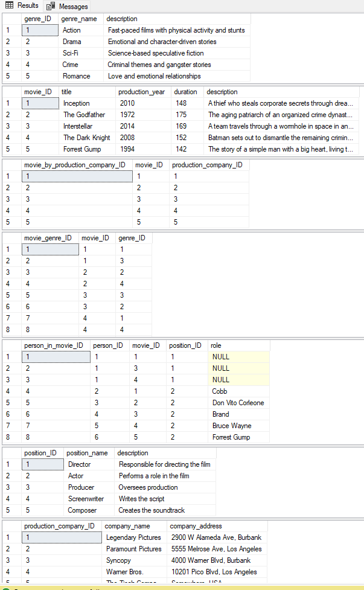Click the person_ID column header
Viewport: 364px width, 590px height.
pos(109,345)
